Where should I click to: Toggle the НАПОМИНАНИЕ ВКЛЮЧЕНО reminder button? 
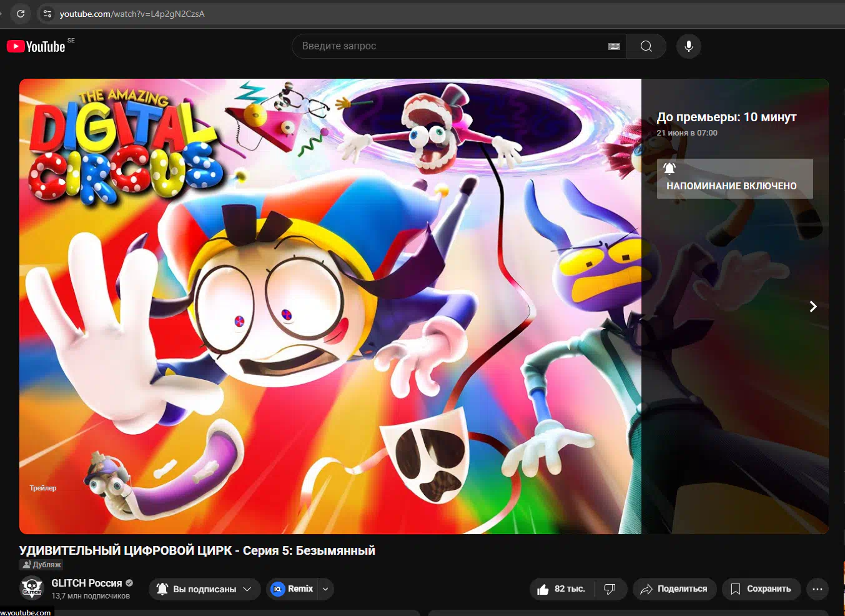tap(735, 179)
